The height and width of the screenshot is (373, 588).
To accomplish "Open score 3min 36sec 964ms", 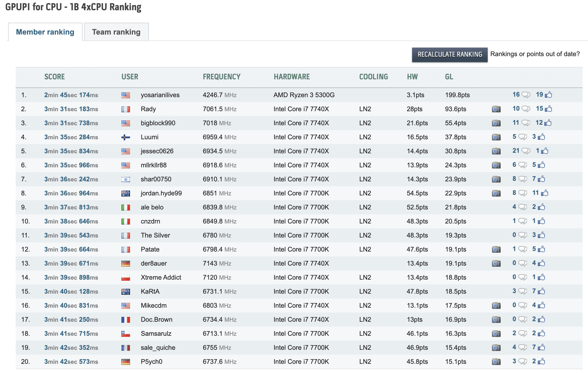I will tap(71, 193).
